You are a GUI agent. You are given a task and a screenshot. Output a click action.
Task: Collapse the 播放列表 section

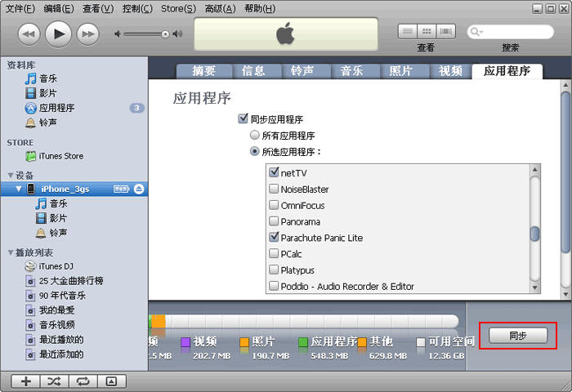(11, 252)
